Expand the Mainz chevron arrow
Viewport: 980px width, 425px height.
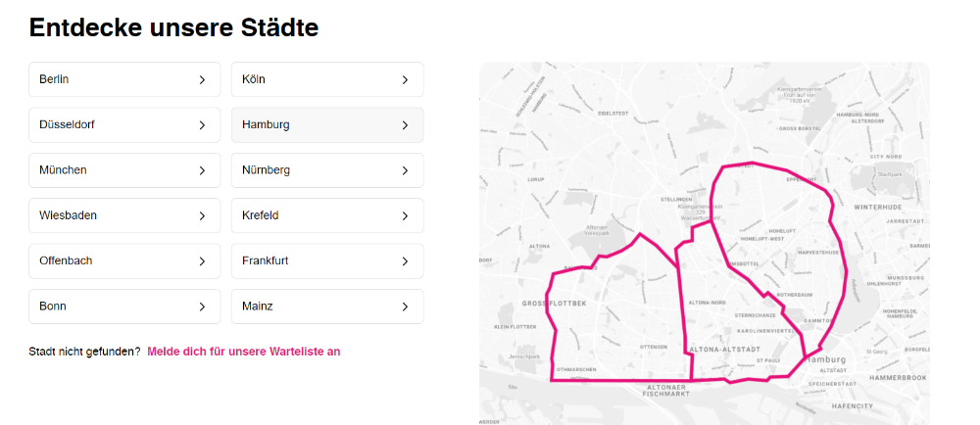click(405, 307)
